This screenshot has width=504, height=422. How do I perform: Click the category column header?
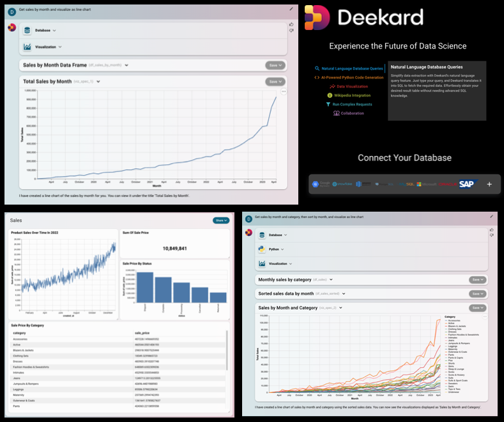(19, 333)
